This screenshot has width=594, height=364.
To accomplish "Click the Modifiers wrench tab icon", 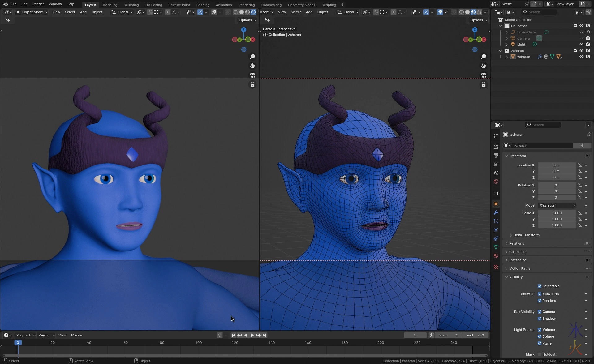I will point(496,213).
